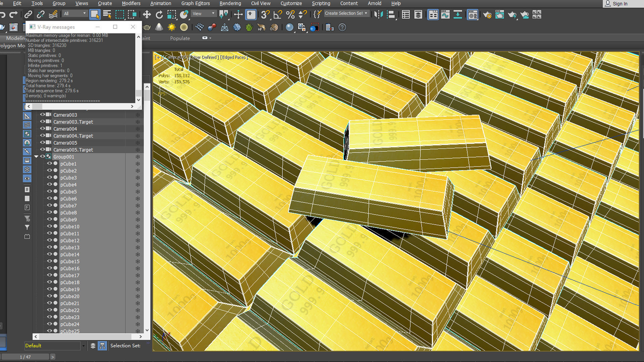Open the Rendering menu
The height and width of the screenshot is (362, 644).
point(230,3)
